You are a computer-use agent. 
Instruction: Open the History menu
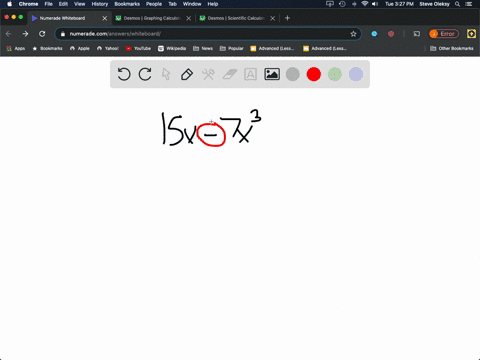click(100, 4)
